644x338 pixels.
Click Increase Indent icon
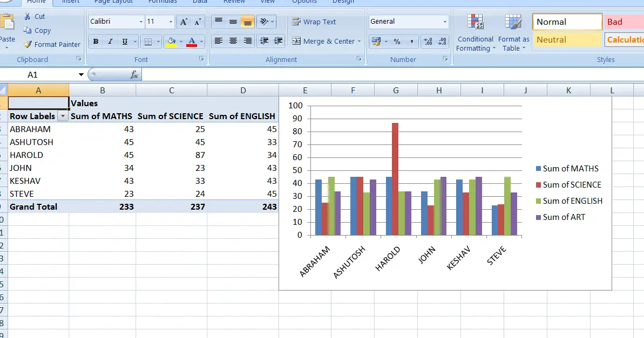coord(279,41)
